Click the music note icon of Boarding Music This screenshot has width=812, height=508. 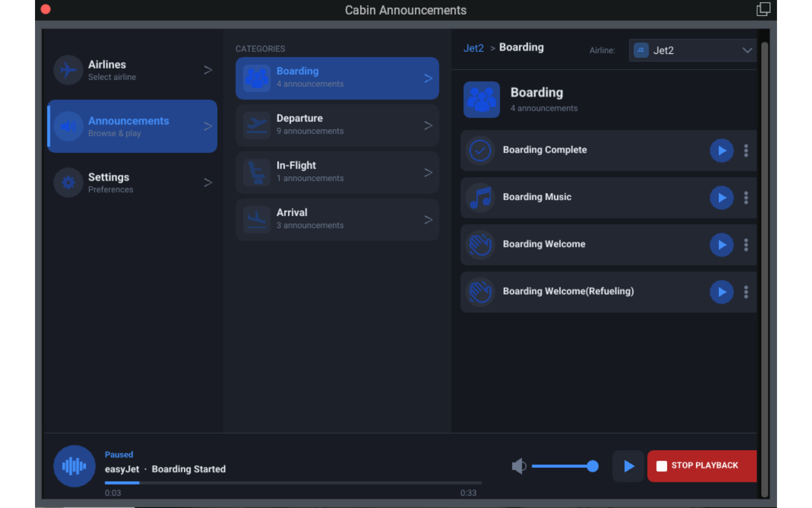click(x=480, y=198)
